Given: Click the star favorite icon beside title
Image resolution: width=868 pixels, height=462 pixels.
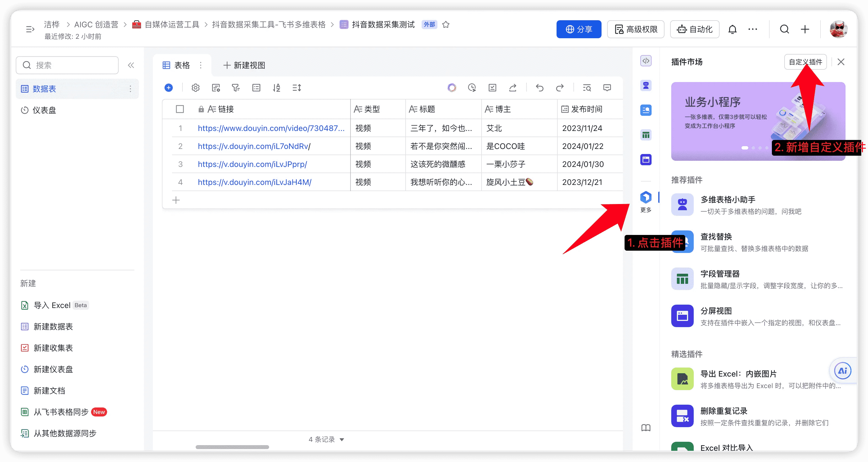Looking at the screenshot, I should coord(446,25).
